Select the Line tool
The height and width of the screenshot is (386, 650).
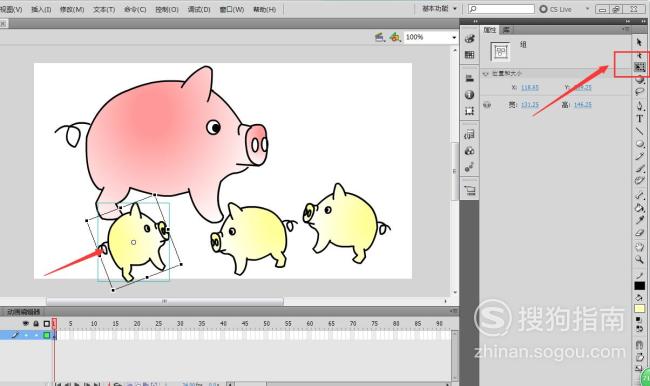(x=639, y=131)
